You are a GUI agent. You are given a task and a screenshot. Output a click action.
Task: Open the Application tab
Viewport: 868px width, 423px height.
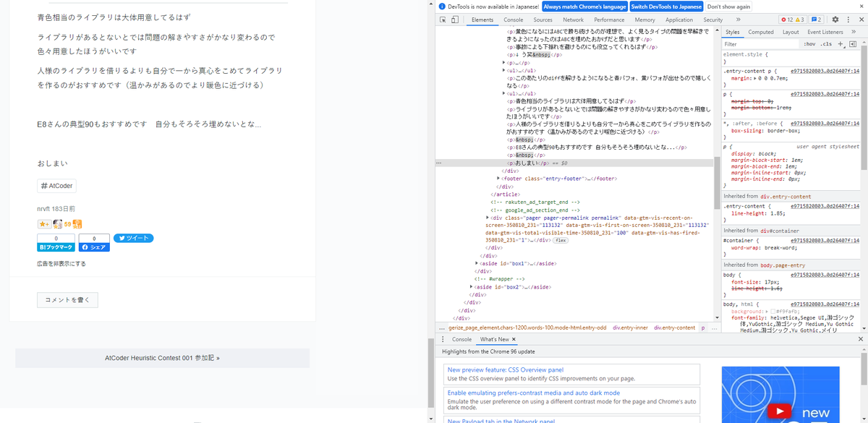[679, 20]
